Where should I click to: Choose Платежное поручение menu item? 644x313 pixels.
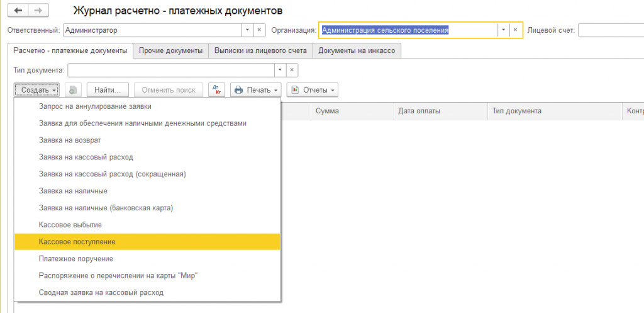(x=147, y=259)
